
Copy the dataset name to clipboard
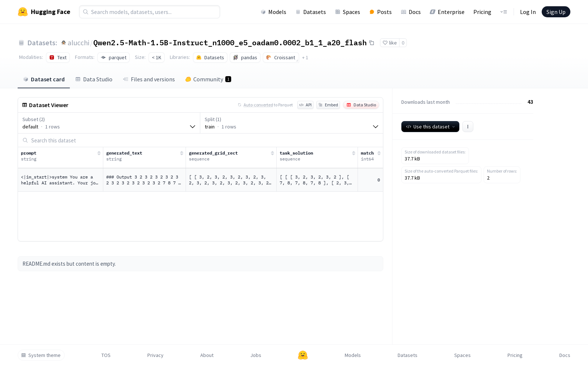point(372,43)
